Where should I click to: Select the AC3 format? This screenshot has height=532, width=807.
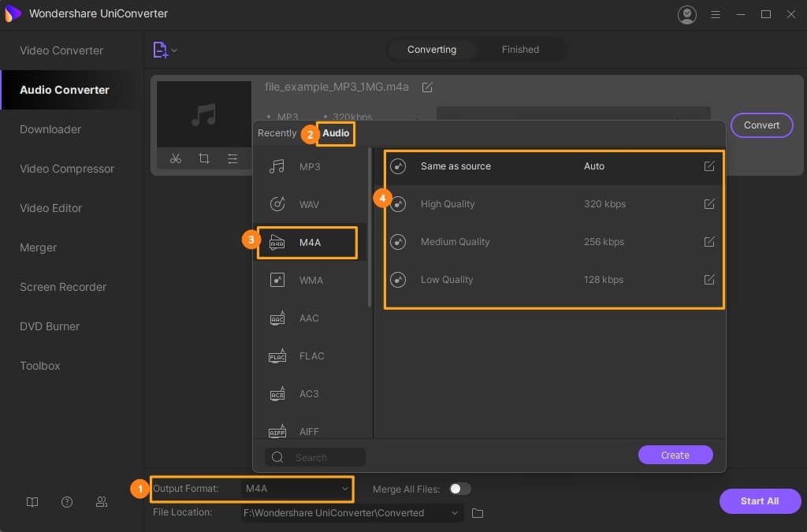click(310, 393)
